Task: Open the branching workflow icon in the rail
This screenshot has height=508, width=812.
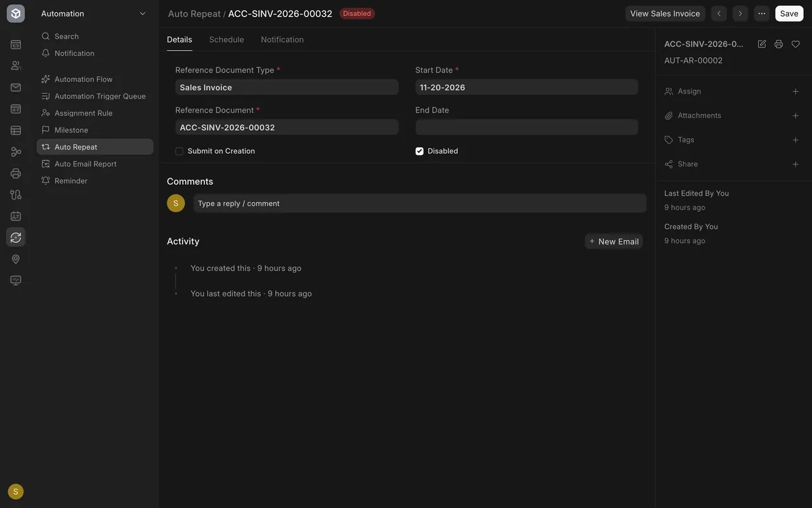Action: (16, 152)
